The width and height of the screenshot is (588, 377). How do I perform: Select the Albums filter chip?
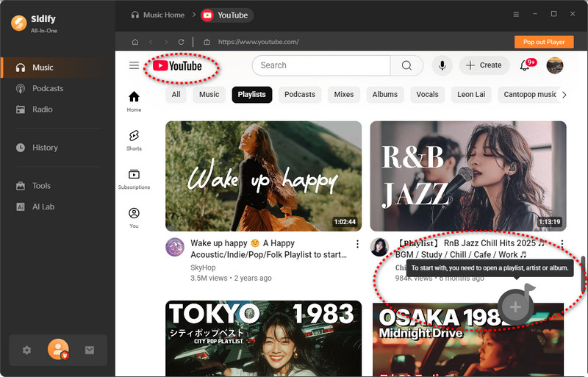(x=385, y=95)
